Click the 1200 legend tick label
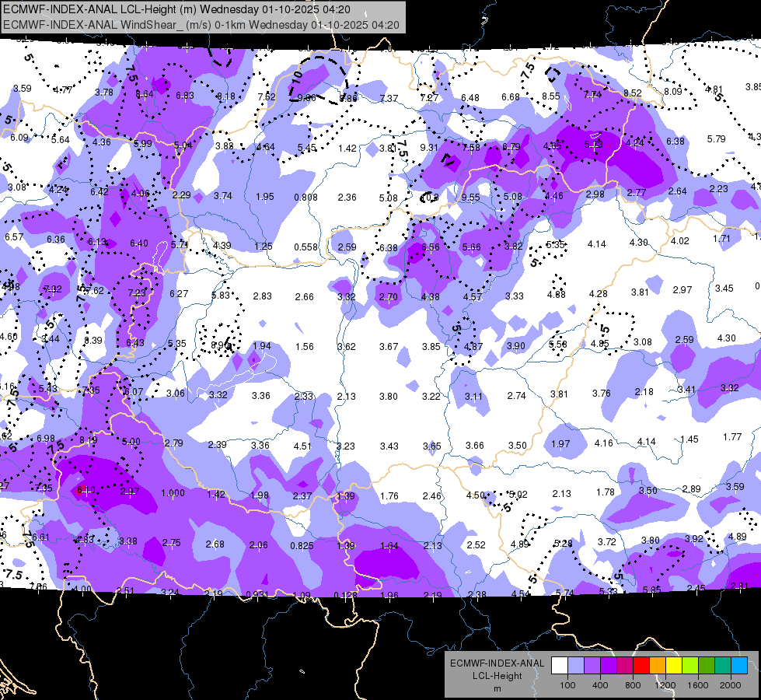 pyautogui.click(x=665, y=685)
